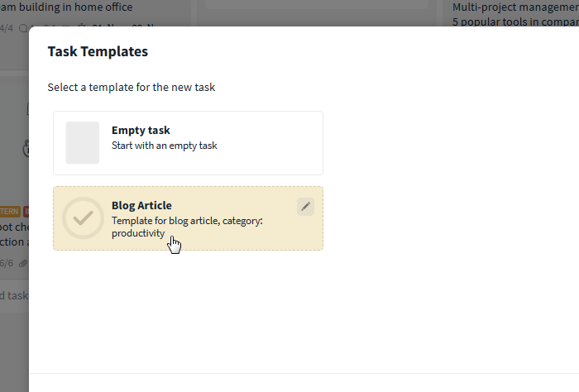Click the 4/4 checklist counter

(7, 28)
